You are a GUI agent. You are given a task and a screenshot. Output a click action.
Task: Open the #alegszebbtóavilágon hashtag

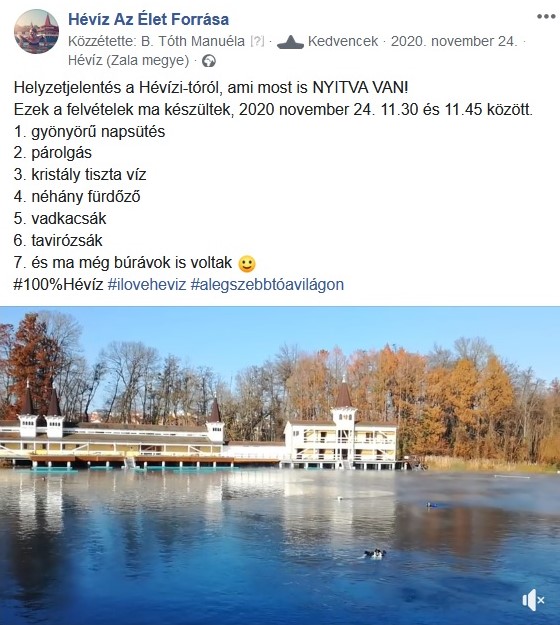point(267,285)
